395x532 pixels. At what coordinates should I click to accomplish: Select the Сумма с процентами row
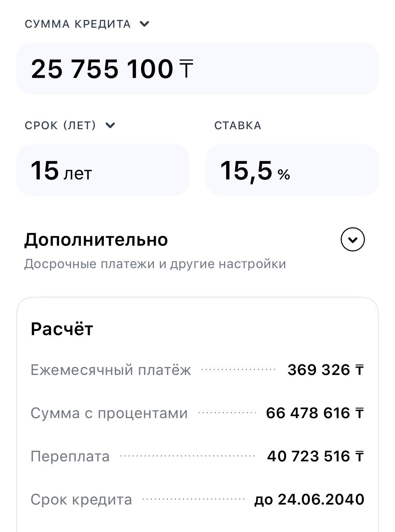197,413
